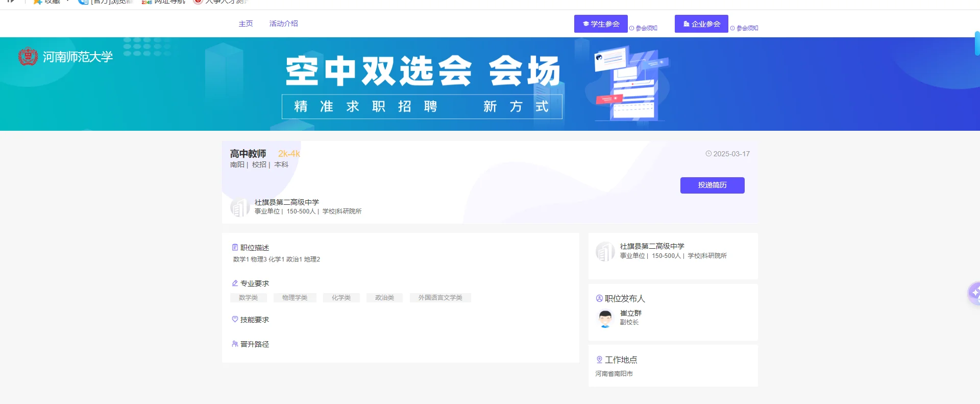The image size is (980, 404).
Task: Click the clock icon beside 2025-03-17
Action: [708, 154]
